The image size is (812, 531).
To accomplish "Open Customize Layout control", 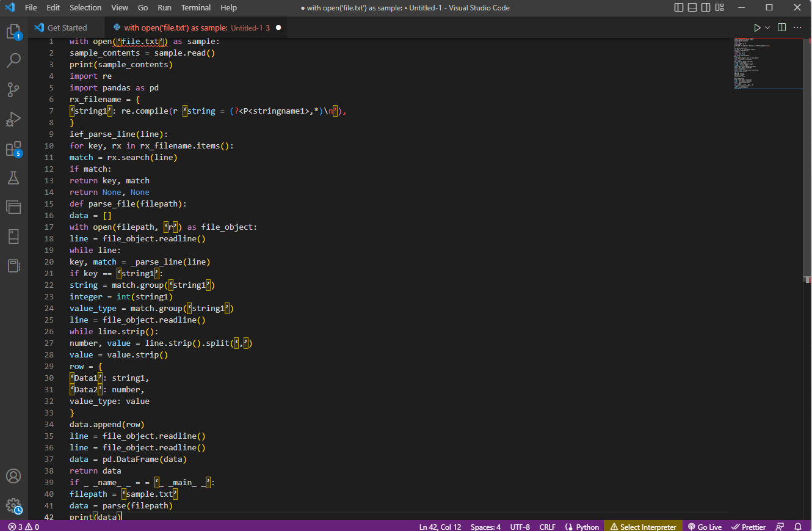I will [x=720, y=8].
